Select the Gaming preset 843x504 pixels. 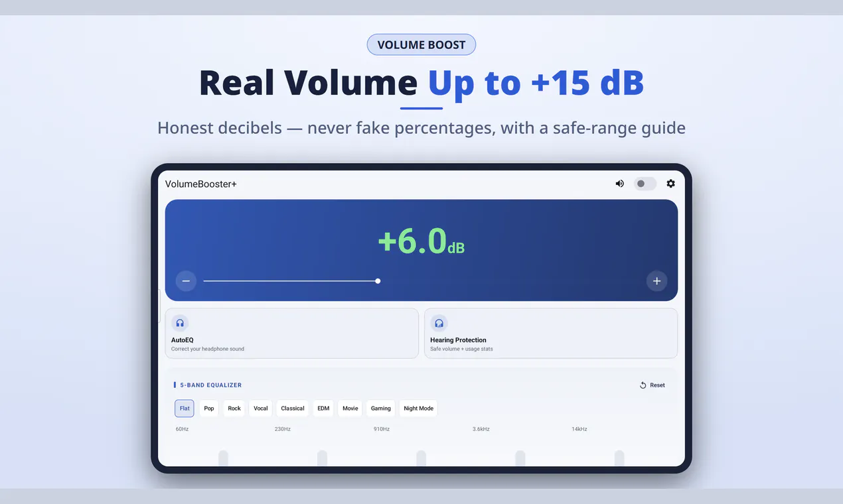click(381, 409)
